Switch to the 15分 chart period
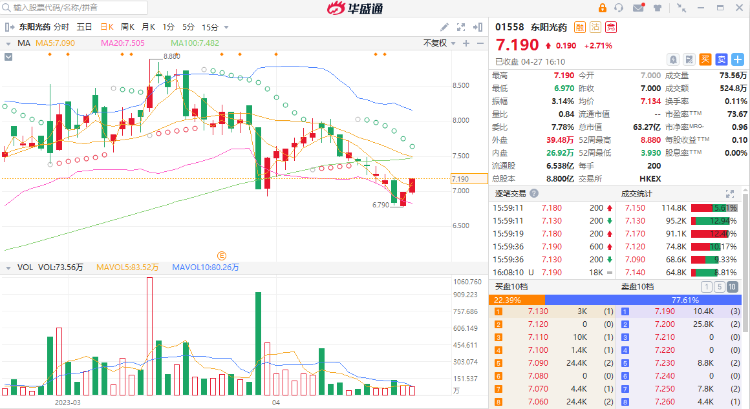 click(x=210, y=27)
